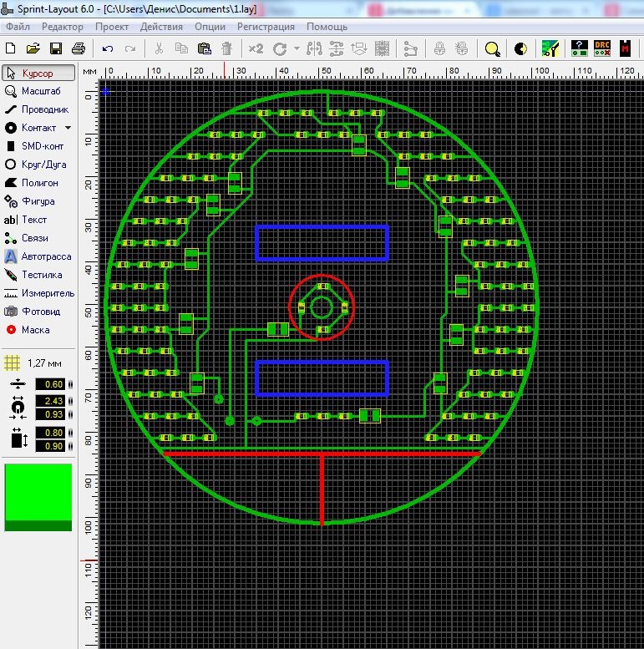Open the rotate angle dropdown arrow
Viewport: 644px width, 649px height.
coord(297,48)
